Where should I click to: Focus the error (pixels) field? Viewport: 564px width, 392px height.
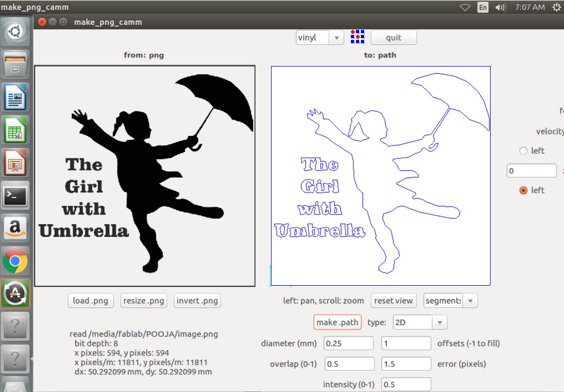coord(406,364)
